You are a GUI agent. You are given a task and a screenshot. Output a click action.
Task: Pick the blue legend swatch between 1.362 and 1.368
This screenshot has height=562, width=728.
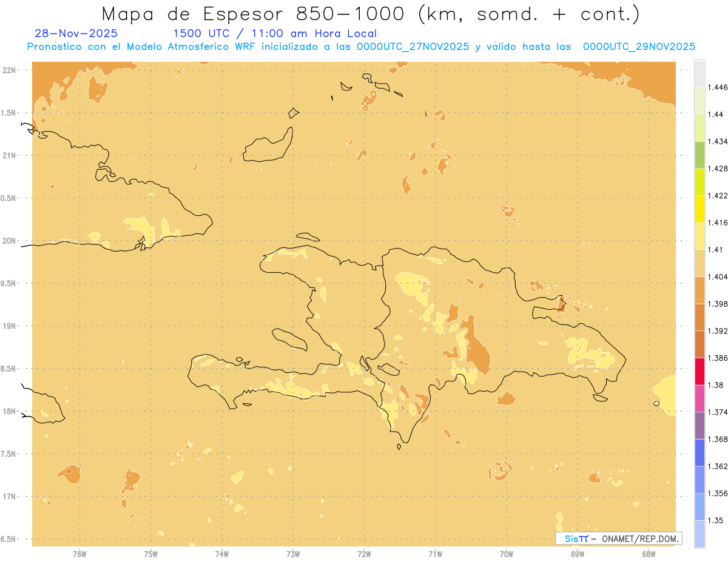699,452
